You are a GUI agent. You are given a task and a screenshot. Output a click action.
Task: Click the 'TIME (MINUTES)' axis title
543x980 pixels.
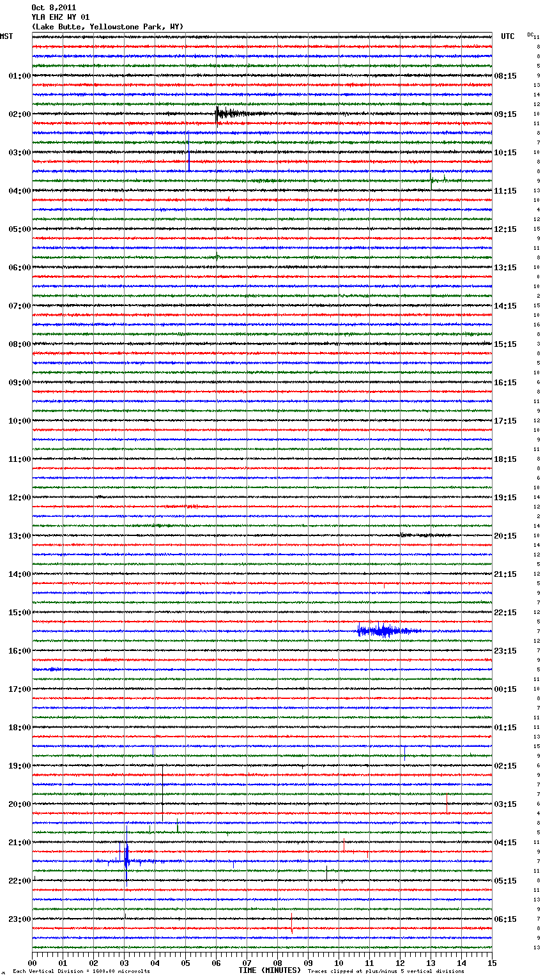[x=270, y=970]
